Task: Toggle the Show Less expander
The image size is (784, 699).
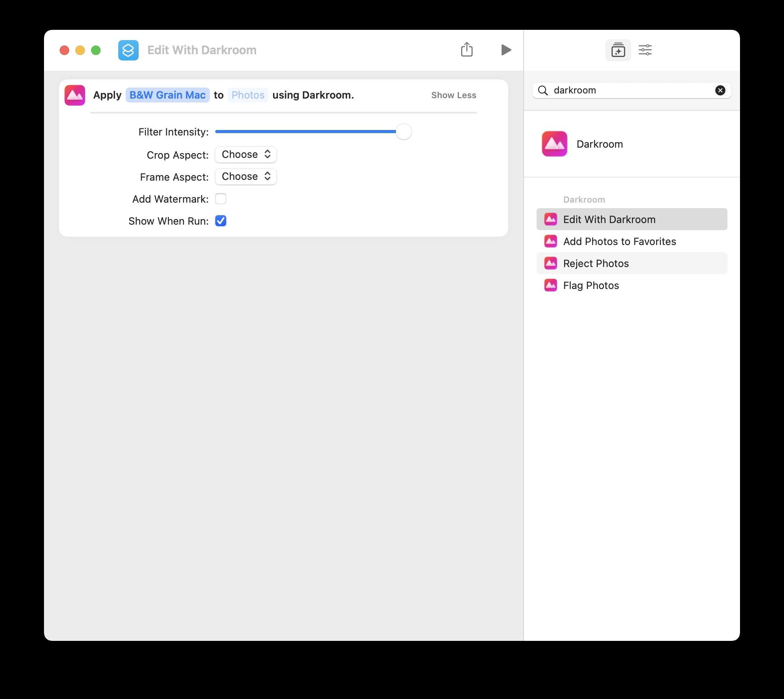Action: (x=453, y=95)
